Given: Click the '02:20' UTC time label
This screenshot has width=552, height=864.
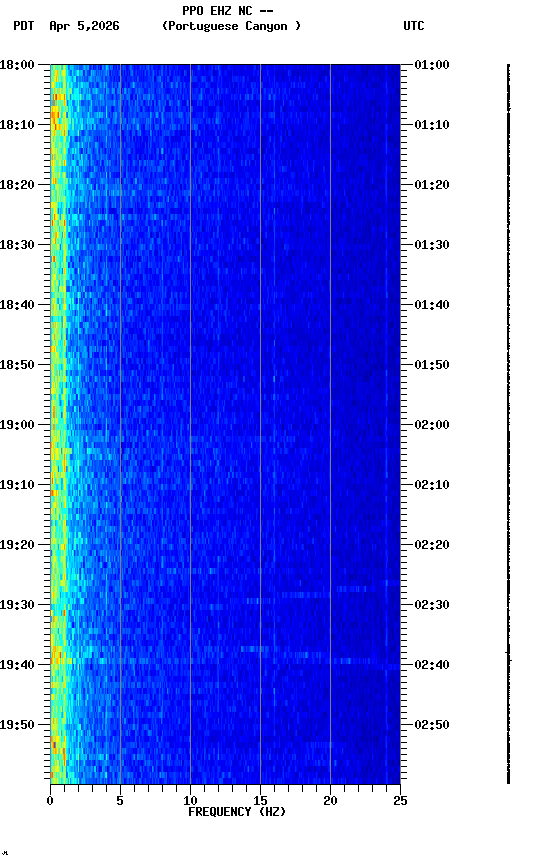Looking at the screenshot, I should point(432,546).
